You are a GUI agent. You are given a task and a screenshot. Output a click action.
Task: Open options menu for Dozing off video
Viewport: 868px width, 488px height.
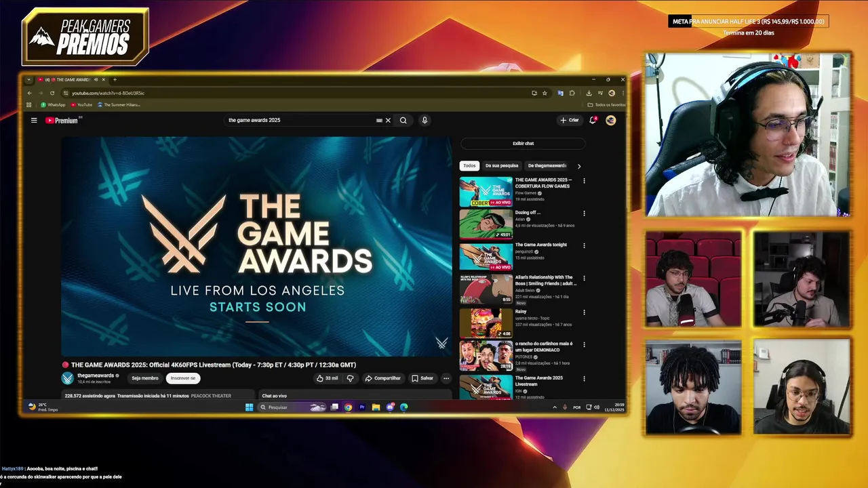584,213
